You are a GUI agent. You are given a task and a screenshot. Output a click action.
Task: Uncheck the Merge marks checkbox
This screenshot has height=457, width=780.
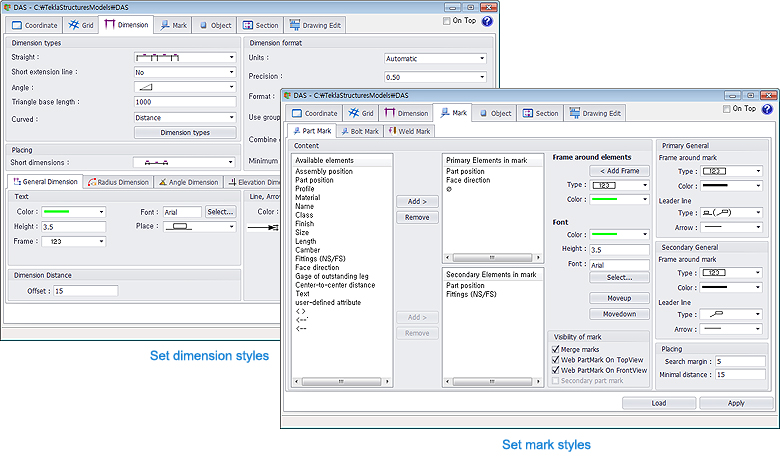point(557,349)
